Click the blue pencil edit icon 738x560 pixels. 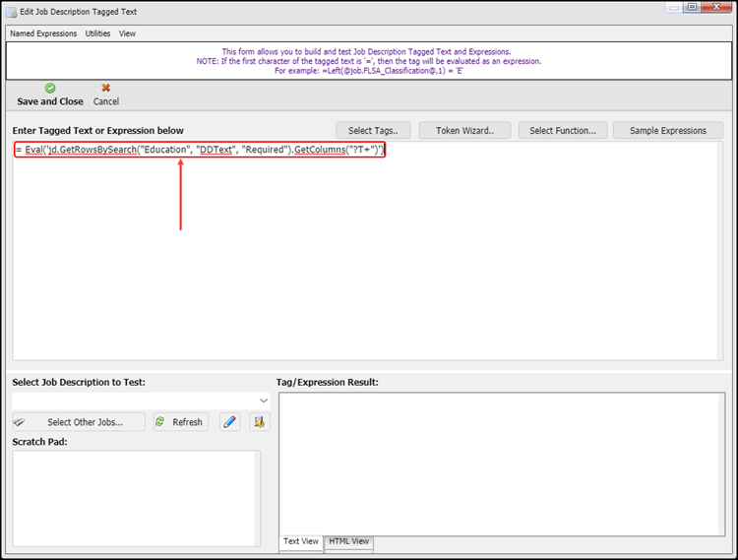230,422
